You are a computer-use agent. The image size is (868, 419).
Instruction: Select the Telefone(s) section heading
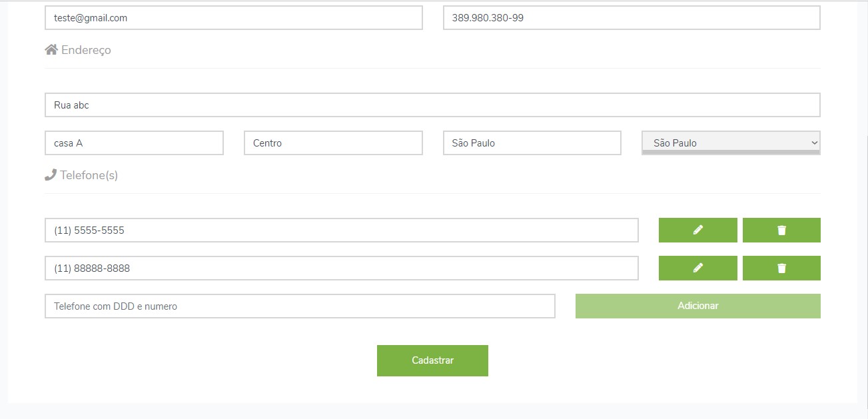[89, 175]
